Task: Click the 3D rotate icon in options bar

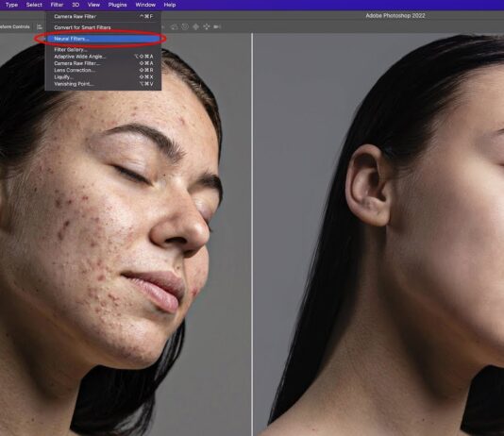Action: coord(175,27)
